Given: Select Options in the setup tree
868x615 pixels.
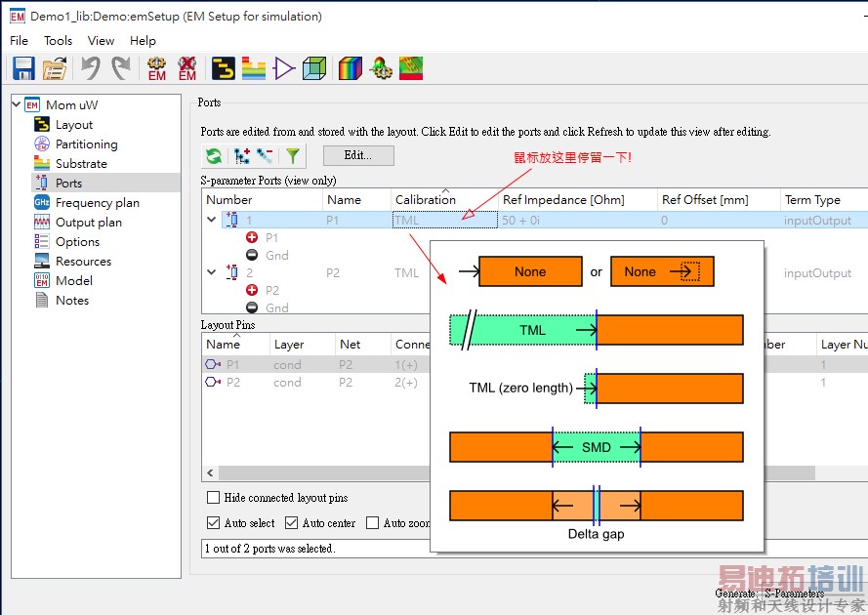Looking at the screenshot, I should pyautogui.click(x=77, y=242).
